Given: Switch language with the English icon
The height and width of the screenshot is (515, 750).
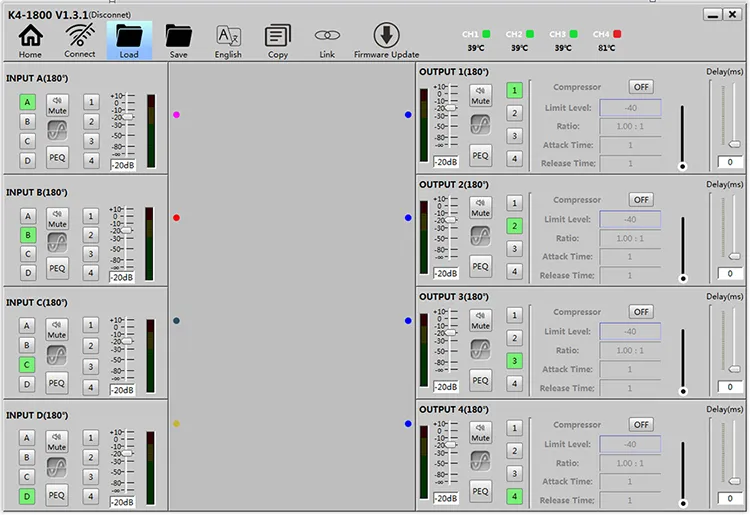Looking at the screenshot, I should coord(228,39).
